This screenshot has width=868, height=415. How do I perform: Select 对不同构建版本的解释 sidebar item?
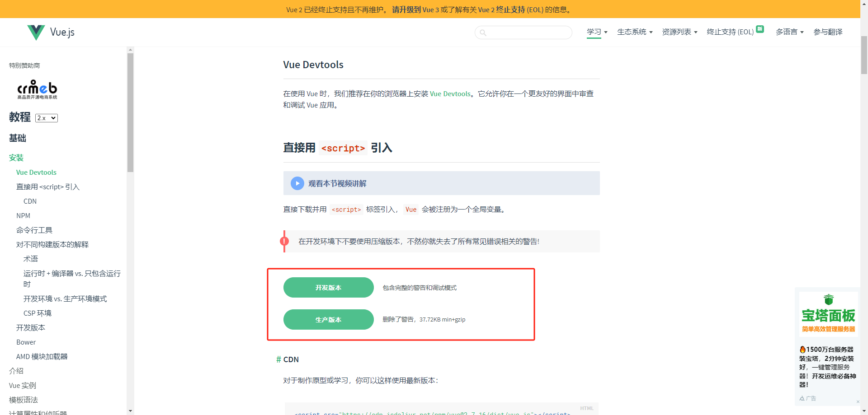[52, 245]
